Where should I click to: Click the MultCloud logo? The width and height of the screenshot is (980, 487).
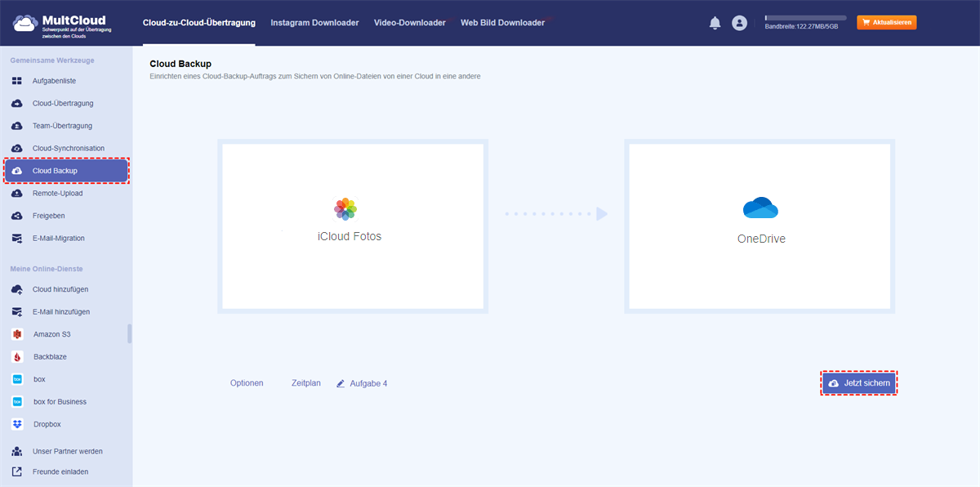[60, 25]
